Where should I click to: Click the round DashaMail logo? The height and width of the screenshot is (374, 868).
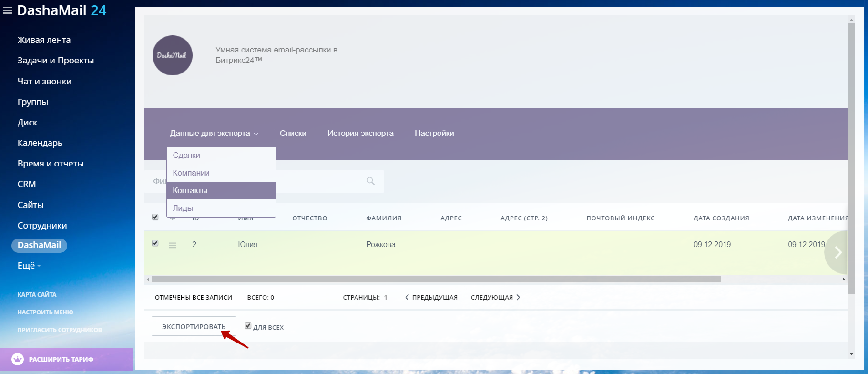(x=172, y=55)
